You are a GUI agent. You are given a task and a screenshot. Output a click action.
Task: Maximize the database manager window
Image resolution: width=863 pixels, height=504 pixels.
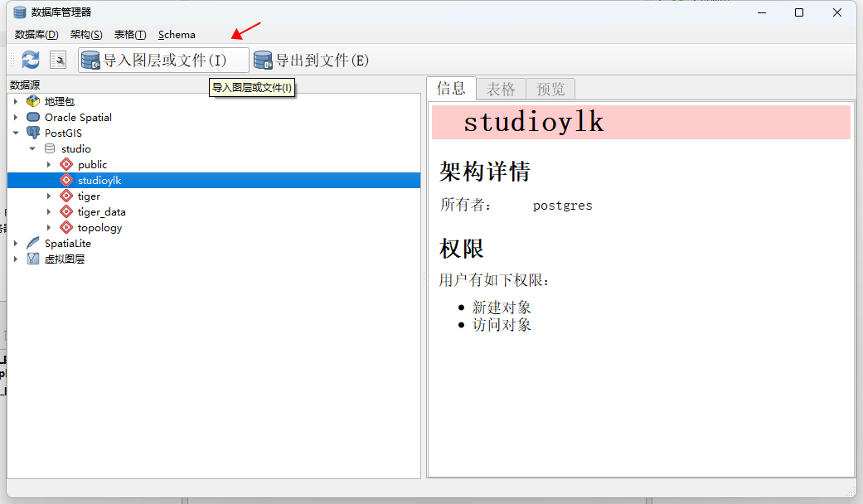[x=799, y=12]
